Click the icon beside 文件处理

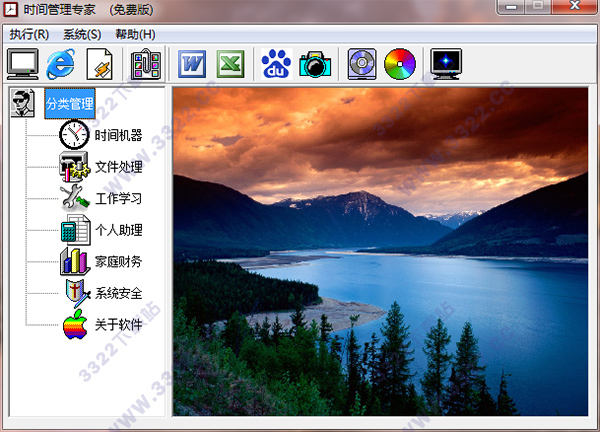75,166
